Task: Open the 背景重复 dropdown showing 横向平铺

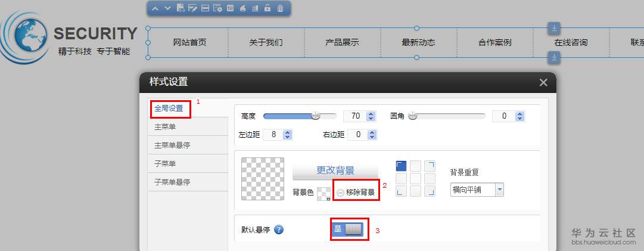Action: pyautogui.click(x=477, y=190)
